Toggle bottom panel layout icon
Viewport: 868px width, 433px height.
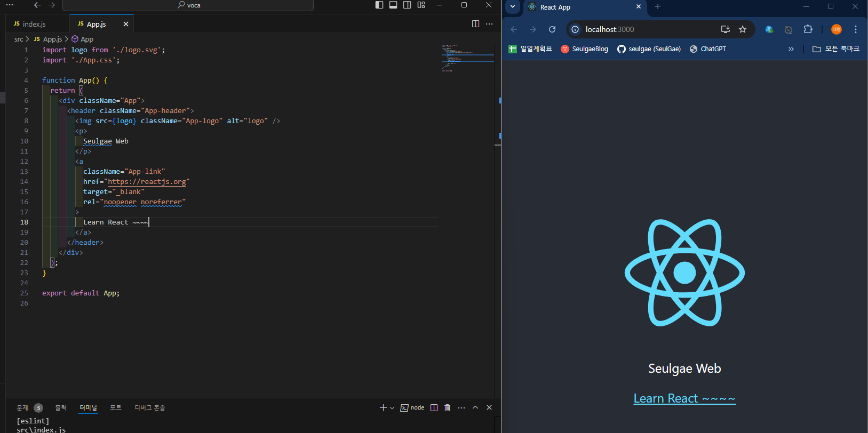coord(393,5)
